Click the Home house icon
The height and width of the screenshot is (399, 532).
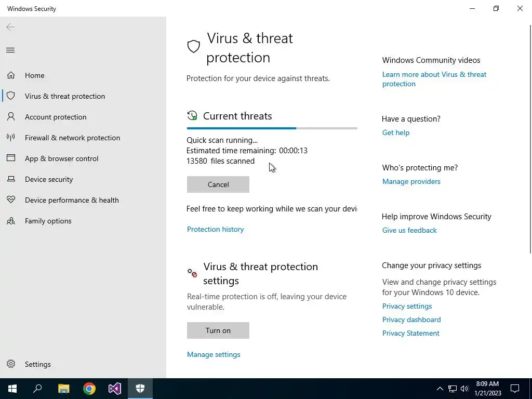(11, 75)
